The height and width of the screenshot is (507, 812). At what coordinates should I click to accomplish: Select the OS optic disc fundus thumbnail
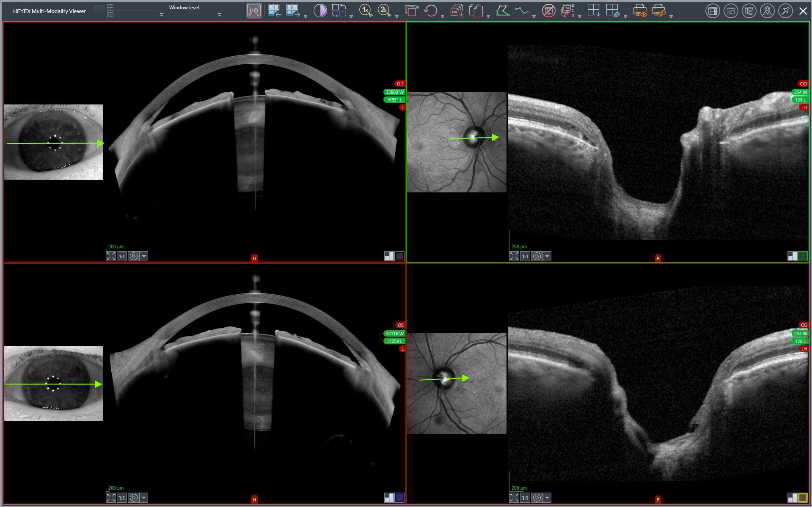(457, 383)
